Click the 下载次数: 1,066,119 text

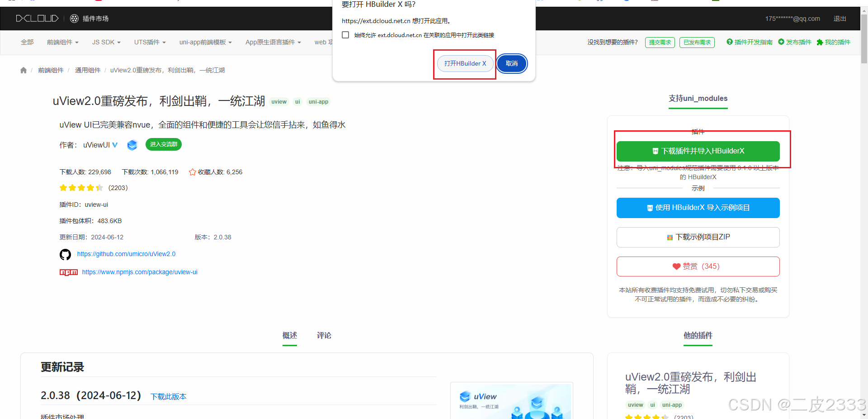150,172
